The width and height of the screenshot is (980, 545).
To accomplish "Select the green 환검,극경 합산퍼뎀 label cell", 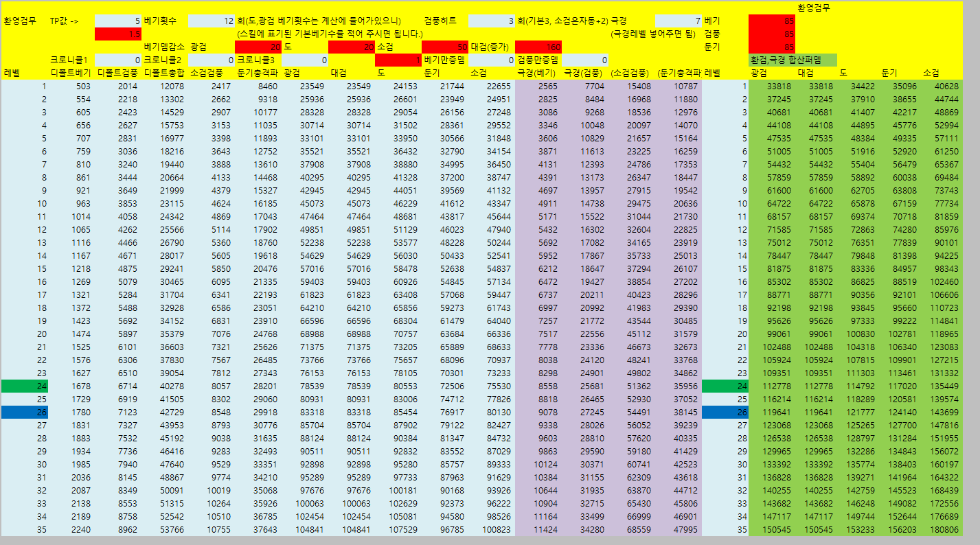I will point(793,60).
